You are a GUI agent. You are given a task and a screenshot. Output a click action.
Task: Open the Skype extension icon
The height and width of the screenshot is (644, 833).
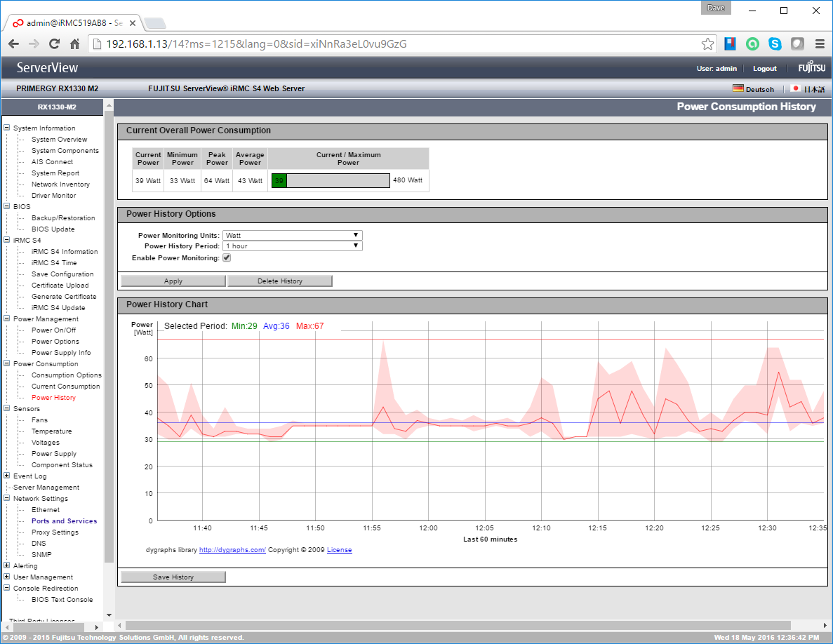775,44
